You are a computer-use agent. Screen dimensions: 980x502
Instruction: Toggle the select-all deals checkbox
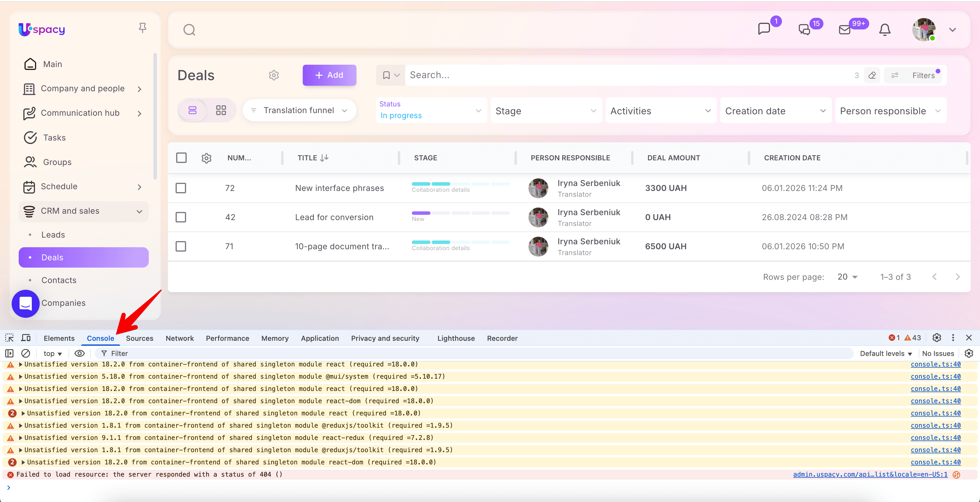(x=181, y=158)
